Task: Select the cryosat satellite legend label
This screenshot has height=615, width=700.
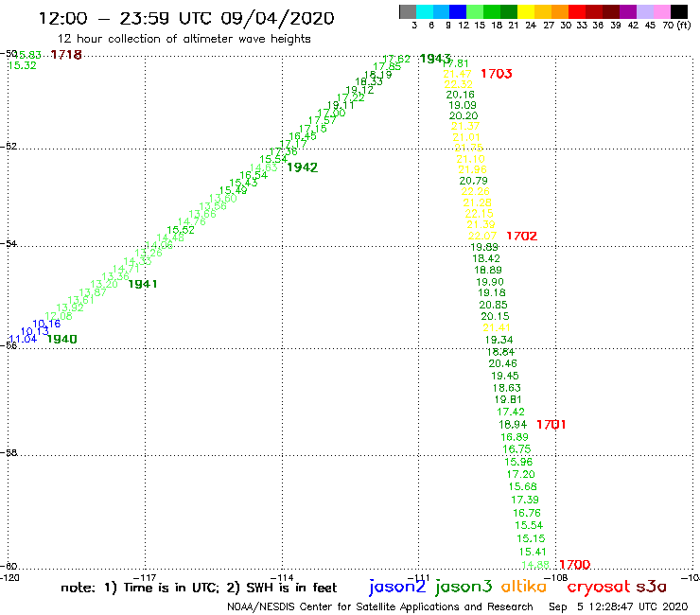Action: (x=599, y=588)
